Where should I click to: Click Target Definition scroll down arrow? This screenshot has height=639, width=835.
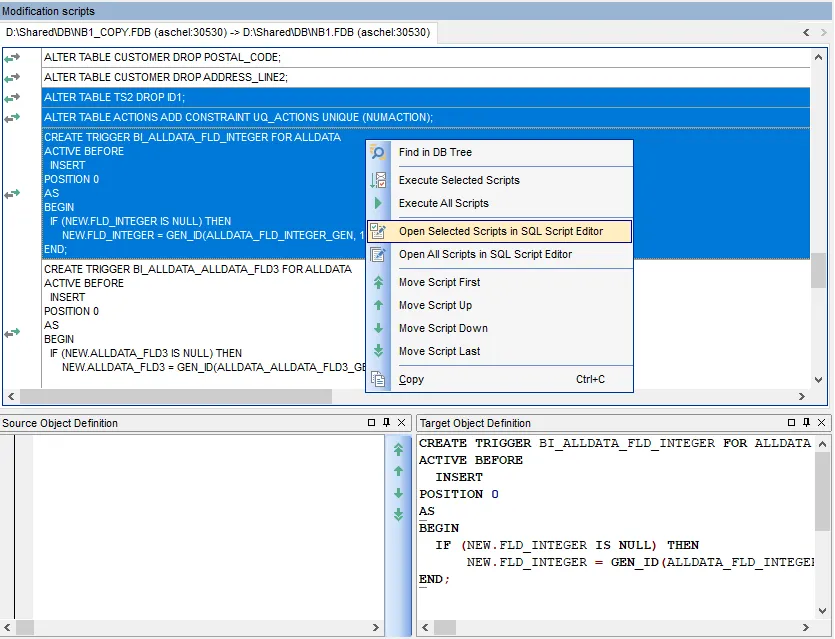[823, 611]
